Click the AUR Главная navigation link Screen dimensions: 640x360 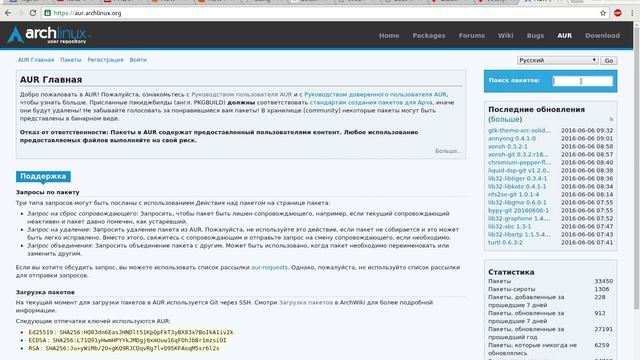click(x=36, y=60)
